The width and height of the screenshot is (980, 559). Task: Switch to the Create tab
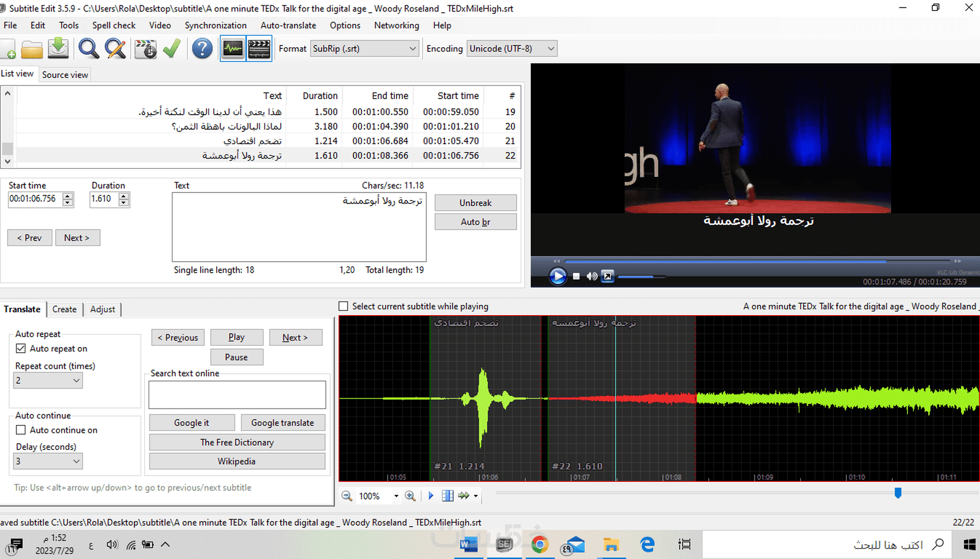[x=65, y=309]
